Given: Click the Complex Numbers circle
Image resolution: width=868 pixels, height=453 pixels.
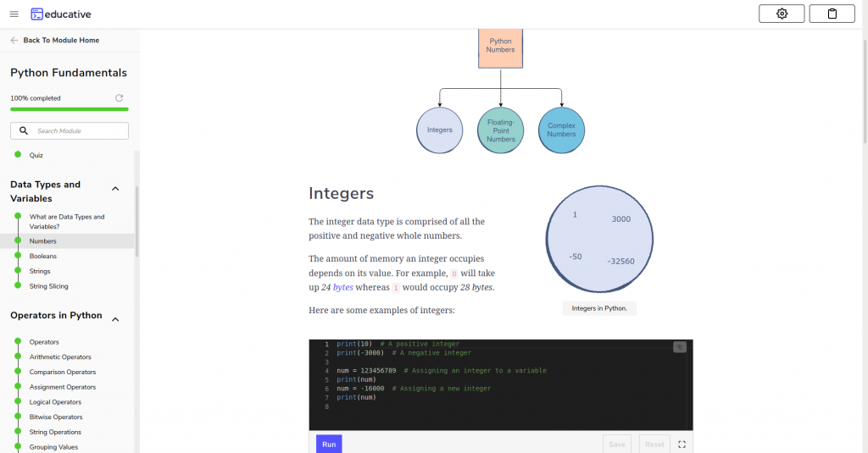Looking at the screenshot, I should pyautogui.click(x=561, y=130).
